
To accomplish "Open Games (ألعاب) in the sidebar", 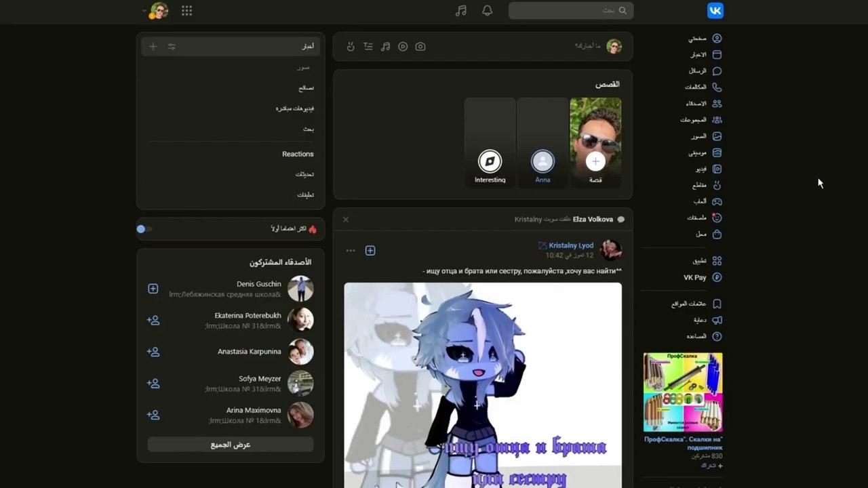I will click(707, 201).
